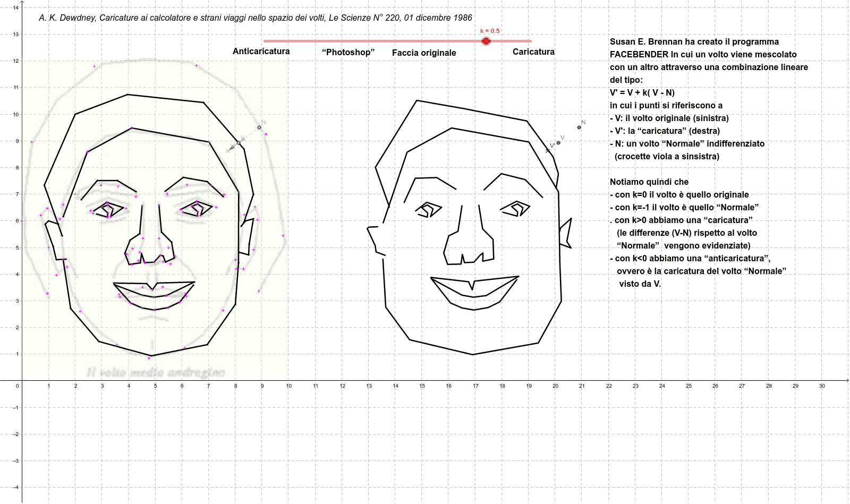
Task: Click the x-axis tick label '30'
Action: pos(822,386)
